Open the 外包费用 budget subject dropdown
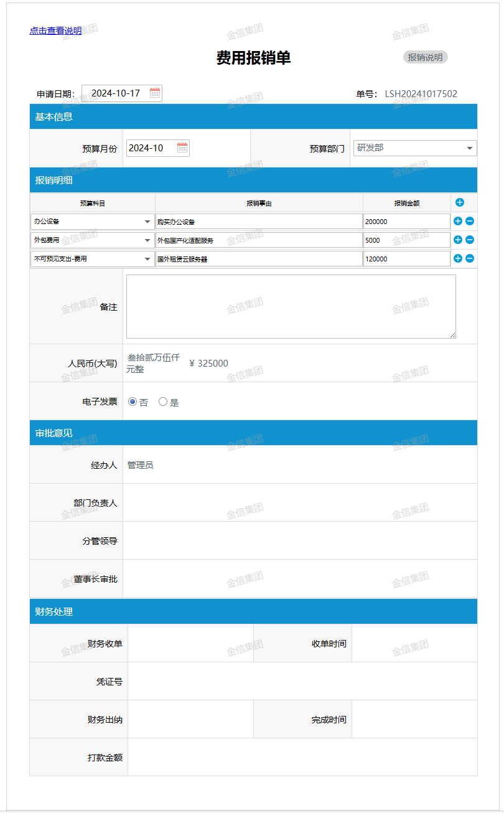Screen dimensions: 504x813 tap(92, 240)
